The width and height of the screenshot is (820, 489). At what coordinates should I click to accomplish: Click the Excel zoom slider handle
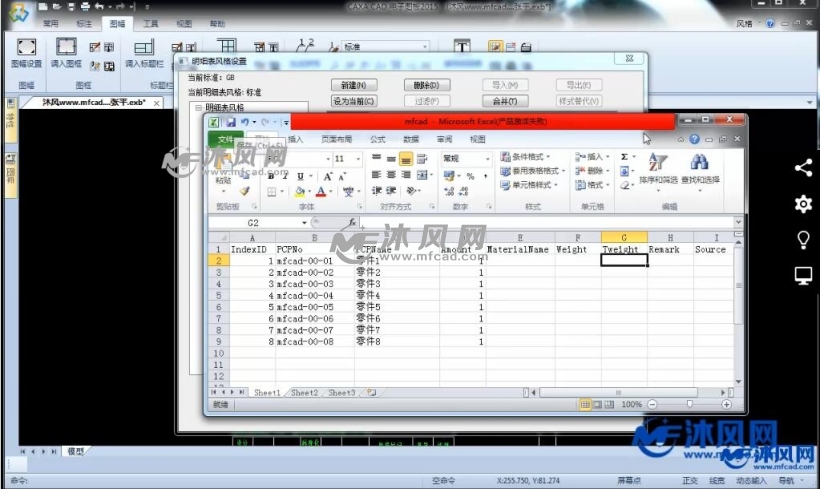(x=690, y=404)
